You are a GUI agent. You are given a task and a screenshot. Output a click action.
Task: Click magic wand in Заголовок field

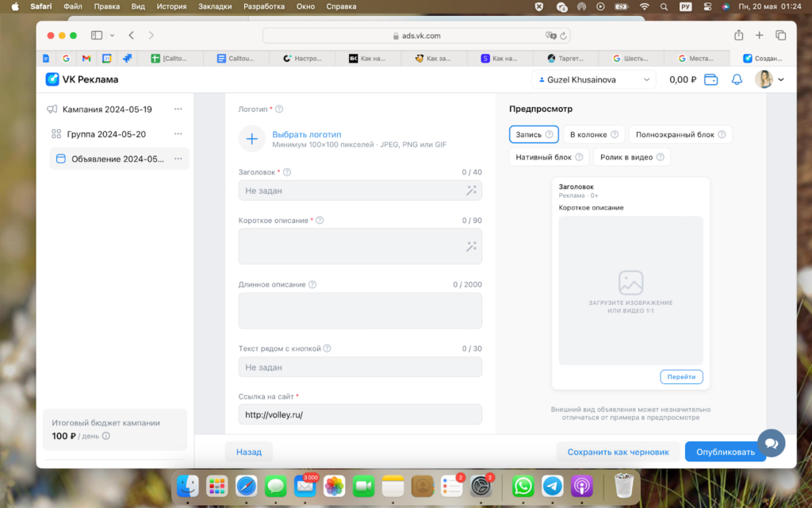[471, 190]
